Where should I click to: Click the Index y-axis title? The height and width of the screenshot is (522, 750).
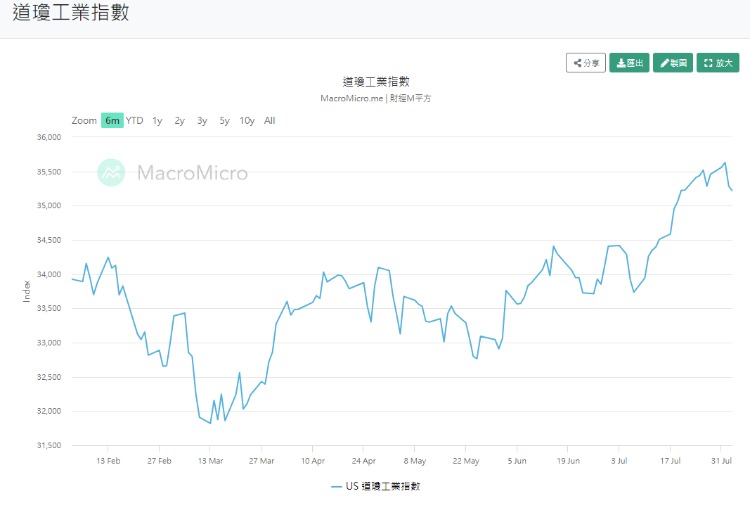pyautogui.click(x=27, y=291)
